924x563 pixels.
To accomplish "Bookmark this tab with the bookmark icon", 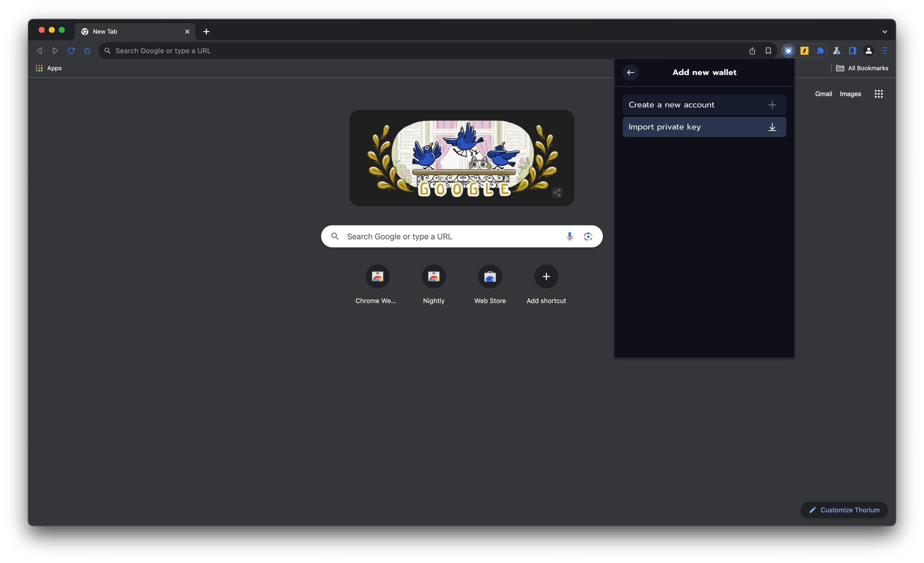I will coord(768,51).
